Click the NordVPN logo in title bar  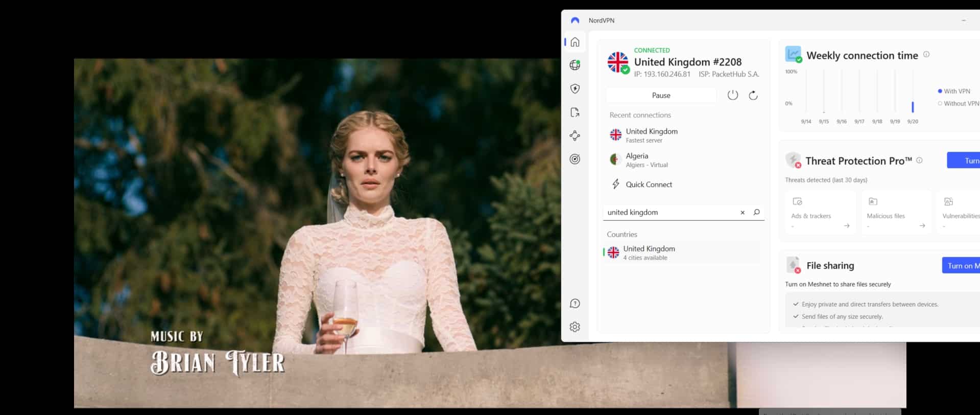[x=575, y=20]
